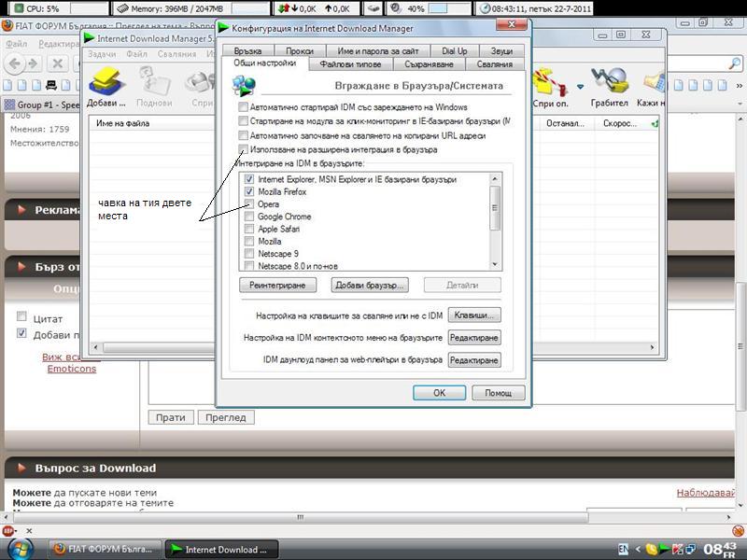Check the Google Chrome integration checkbox

[x=248, y=217]
